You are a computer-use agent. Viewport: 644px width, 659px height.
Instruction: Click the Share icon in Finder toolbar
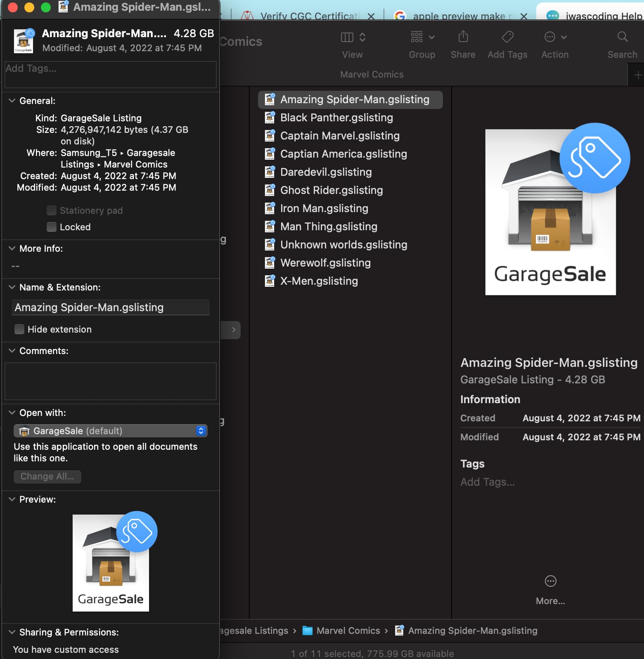click(x=463, y=37)
